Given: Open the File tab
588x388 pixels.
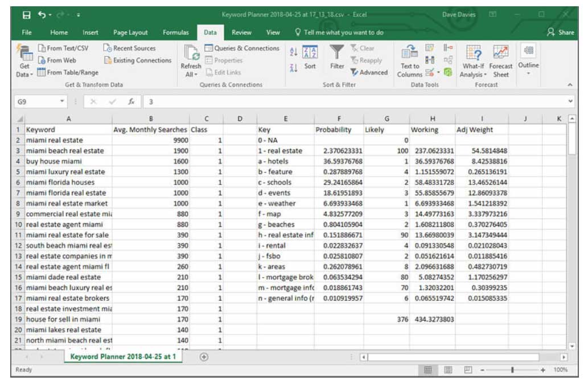Looking at the screenshot, I should click(x=27, y=32).
